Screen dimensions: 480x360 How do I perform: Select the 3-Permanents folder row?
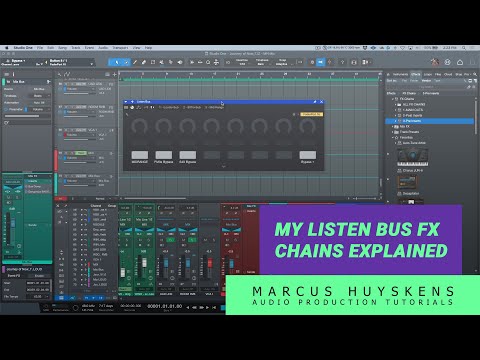click(x=429, y=121)
